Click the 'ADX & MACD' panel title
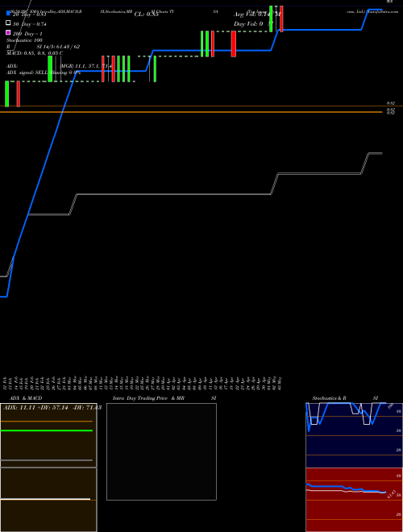 tap(26, 398)
